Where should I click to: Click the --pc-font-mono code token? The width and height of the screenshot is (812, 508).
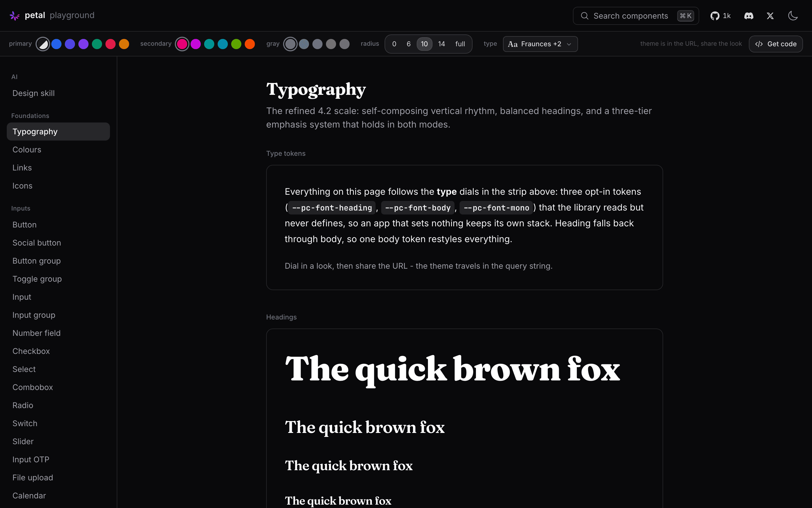[x=496, y=208]
